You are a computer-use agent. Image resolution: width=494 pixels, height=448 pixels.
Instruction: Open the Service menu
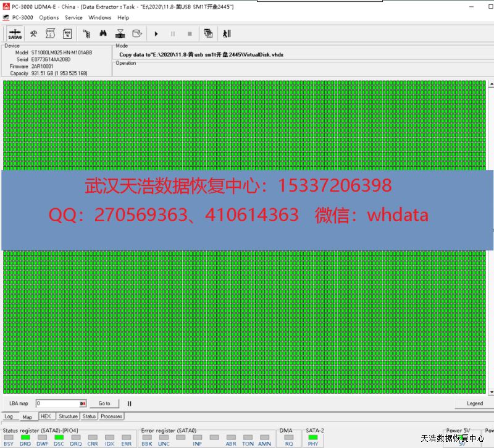[73, 17]
